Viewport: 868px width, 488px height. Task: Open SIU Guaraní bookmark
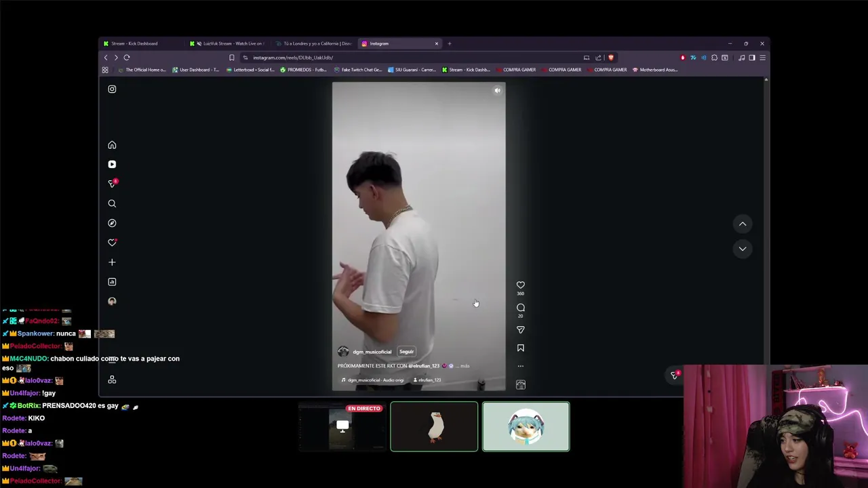pyautogui.click(x=412, y=70)
